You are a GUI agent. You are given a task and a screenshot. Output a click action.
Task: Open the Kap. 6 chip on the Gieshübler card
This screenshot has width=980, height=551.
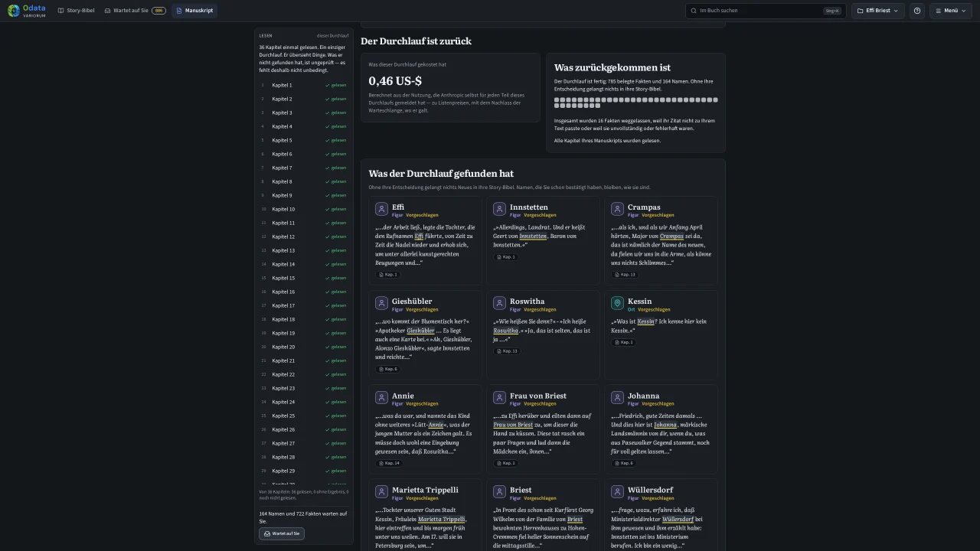point(387,369)
